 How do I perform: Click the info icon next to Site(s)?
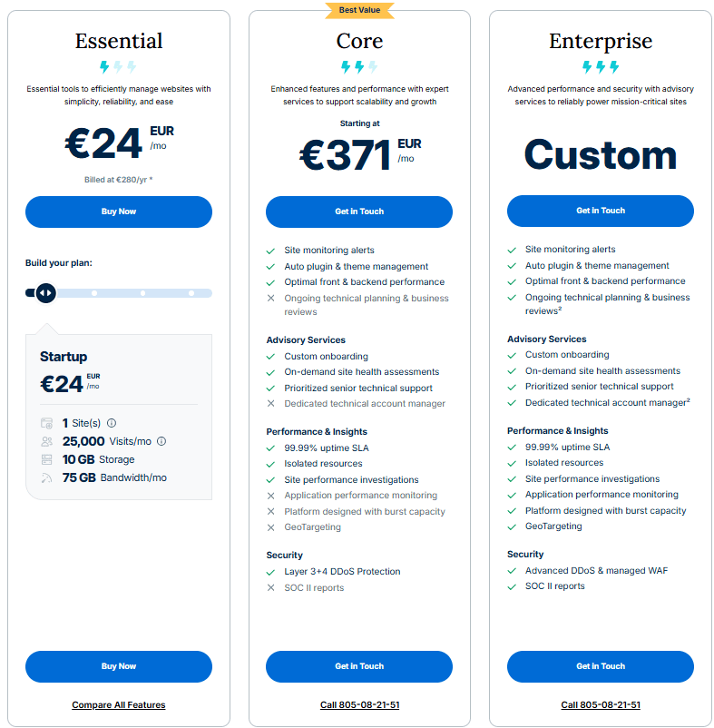112,423
